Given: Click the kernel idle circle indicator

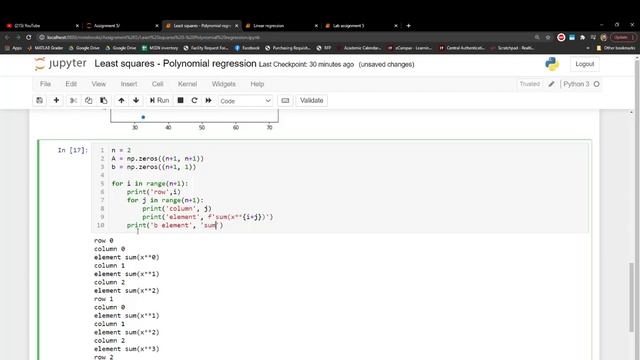Looking at the screenshot, I should click(x=596, y=84).
